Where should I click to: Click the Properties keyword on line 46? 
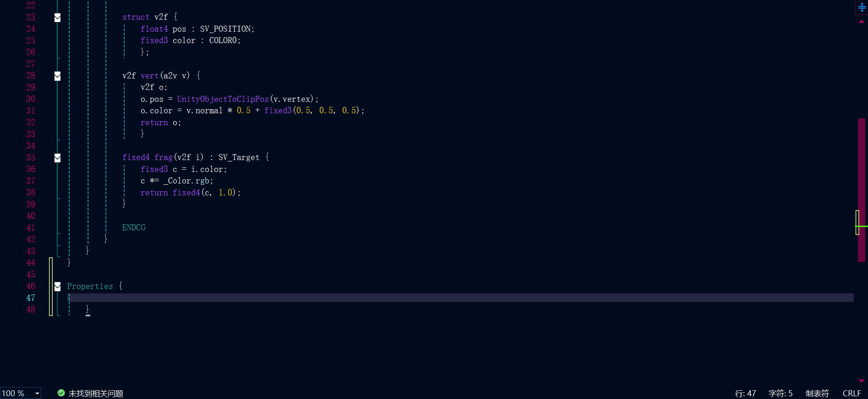pyautogui.click(x=90, y=286)
